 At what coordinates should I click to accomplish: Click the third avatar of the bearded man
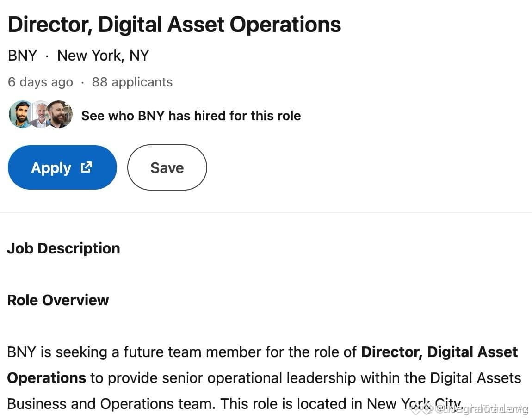tap(59, 115)
